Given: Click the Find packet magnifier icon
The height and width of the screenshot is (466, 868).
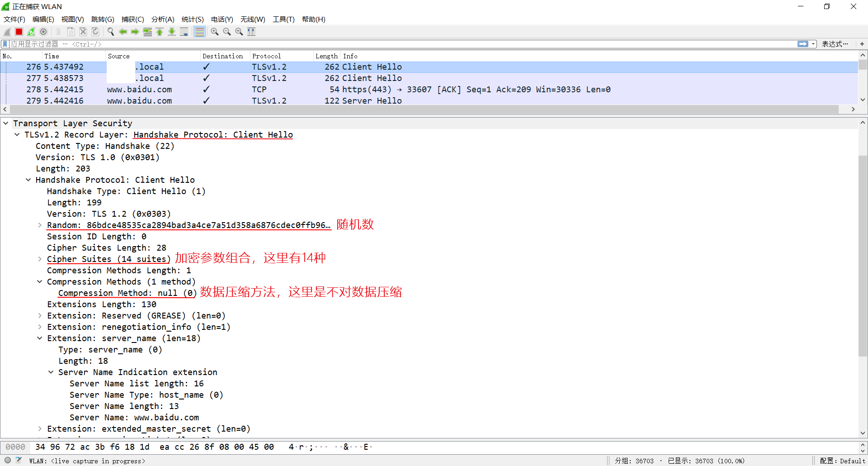Looking at the screenshot, I should (x=110, y=32).
